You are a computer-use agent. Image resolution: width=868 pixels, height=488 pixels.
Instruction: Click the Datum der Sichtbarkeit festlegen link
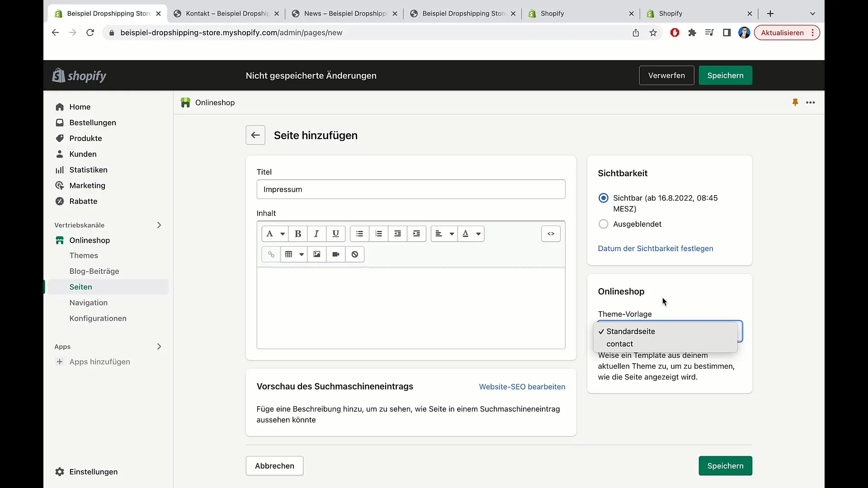[655, 248]
